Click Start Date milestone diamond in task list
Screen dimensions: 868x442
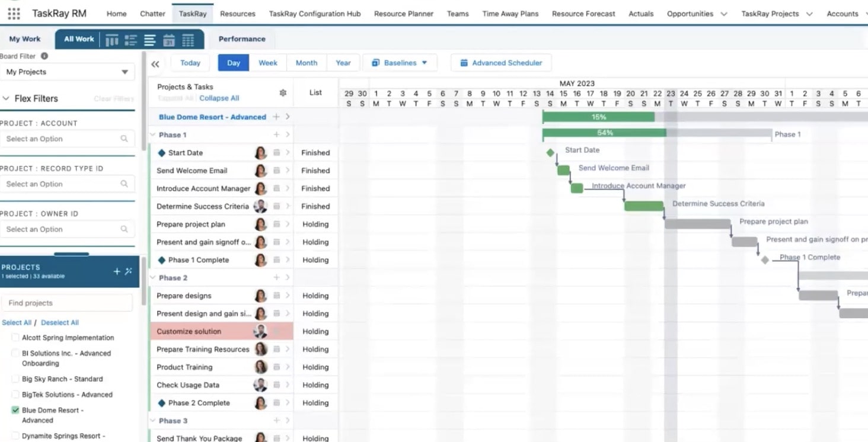pos(162,153)
